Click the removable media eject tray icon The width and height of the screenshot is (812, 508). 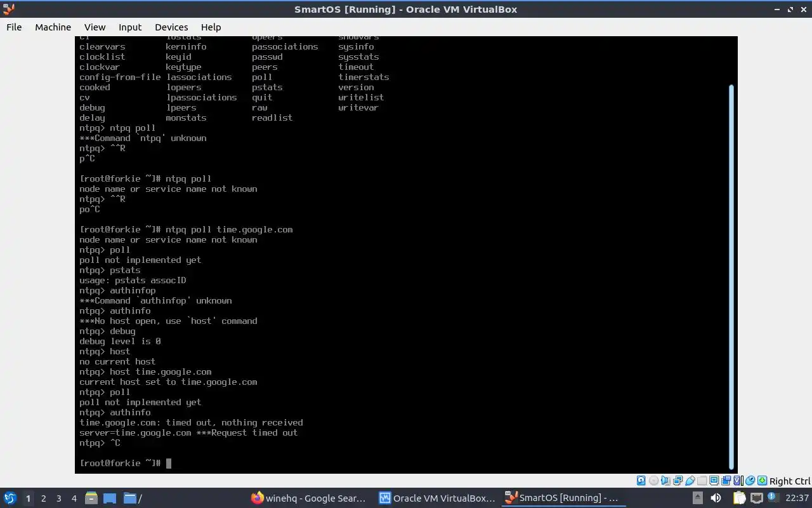tap(698, 498)
